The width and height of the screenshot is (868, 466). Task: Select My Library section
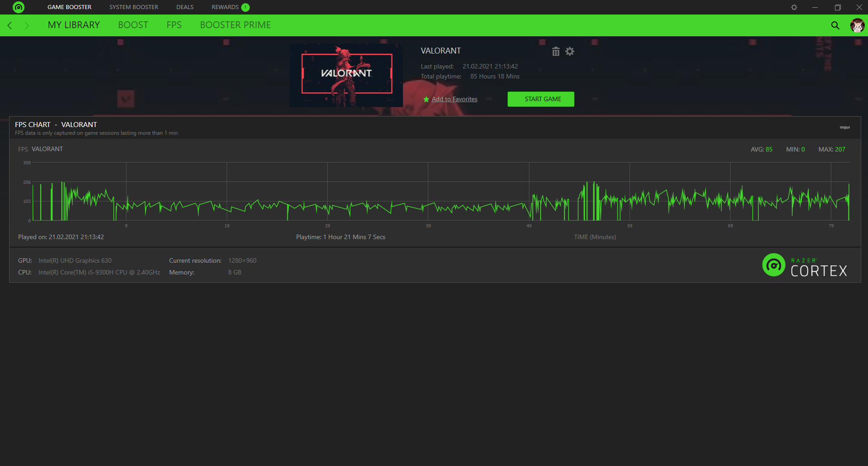74,25
